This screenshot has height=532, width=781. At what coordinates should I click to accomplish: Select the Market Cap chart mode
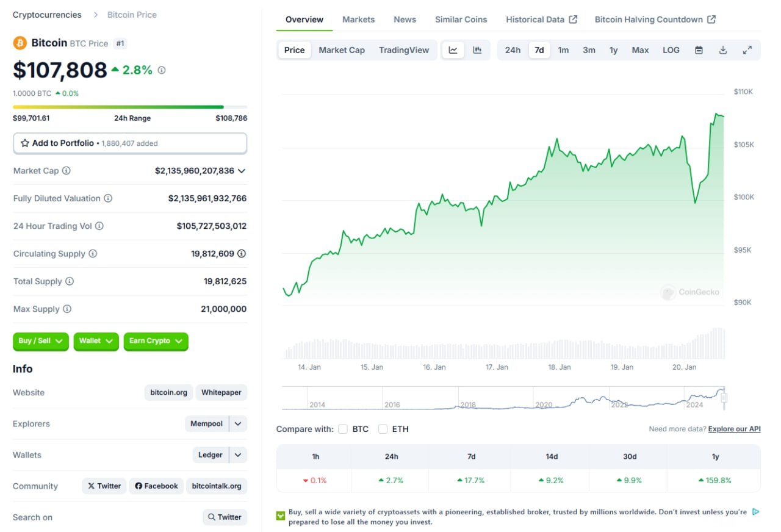[x=342, y=50]
